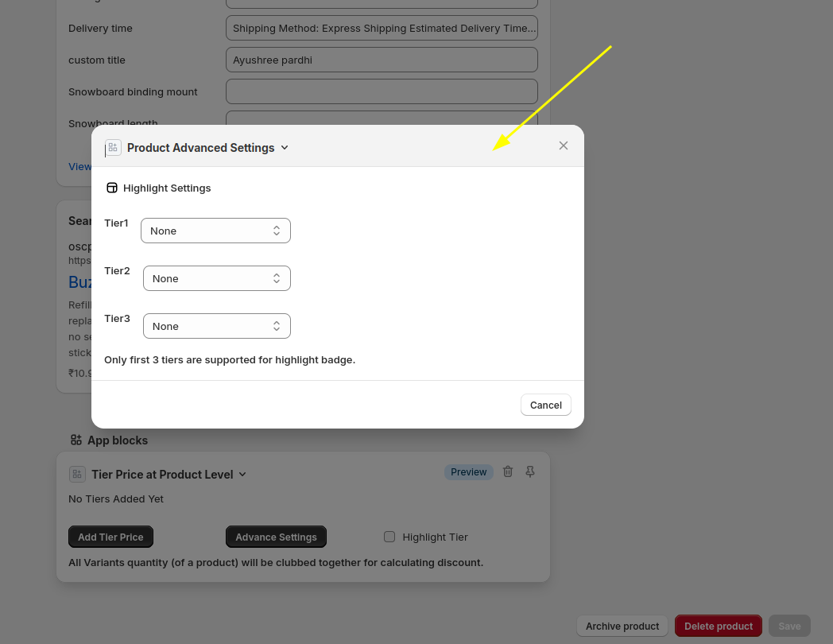Image resolution: width=833 pixels, height=644 pixels.
Task: Click the Highlight Settings section icon
Action: pyautogui.click(x=112, y=188)
